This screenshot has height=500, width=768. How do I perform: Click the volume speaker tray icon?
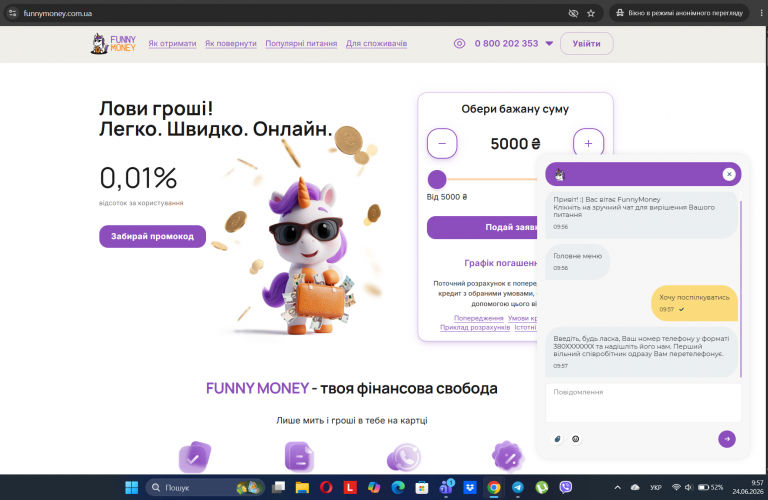(x=688, y=487)
